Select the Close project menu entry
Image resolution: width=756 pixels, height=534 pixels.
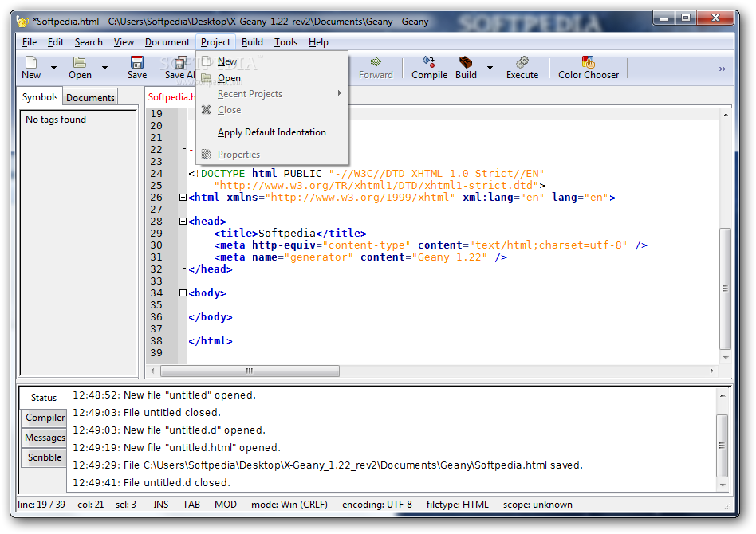coord(272,110)
